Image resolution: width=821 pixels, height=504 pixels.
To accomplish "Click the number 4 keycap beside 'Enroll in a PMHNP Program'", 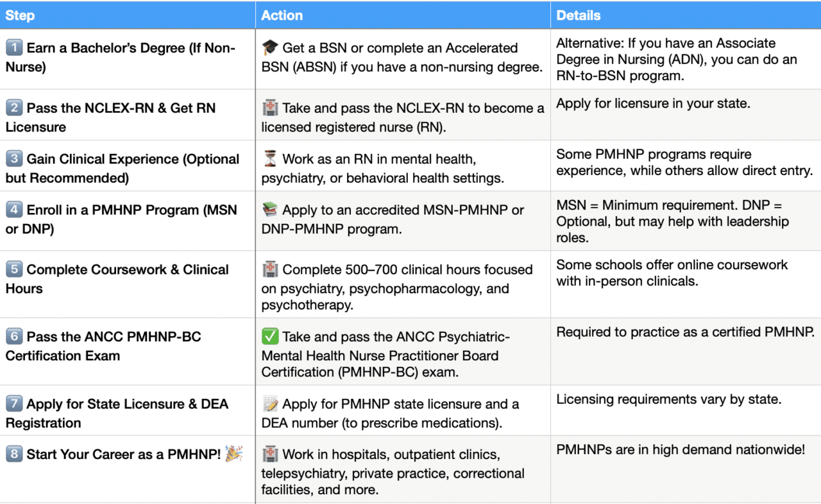I will [x=14, y=210].
